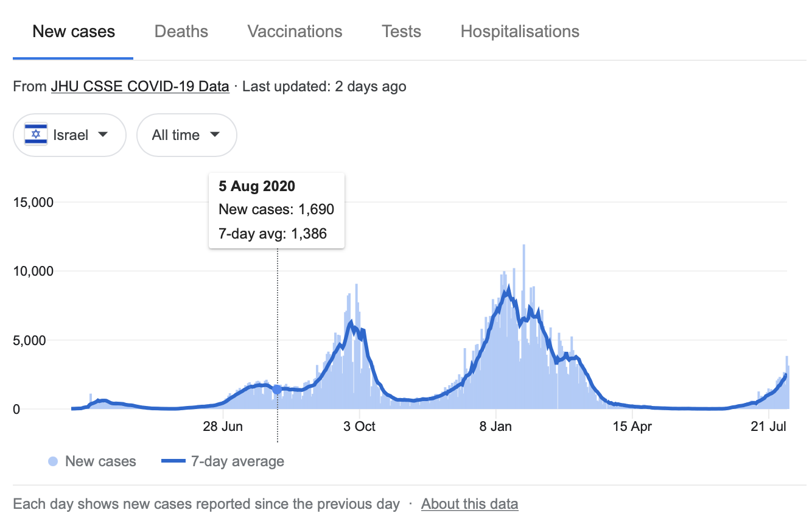
Task: Click the 15 Apr axis label
Action: [x=632, y=427]
